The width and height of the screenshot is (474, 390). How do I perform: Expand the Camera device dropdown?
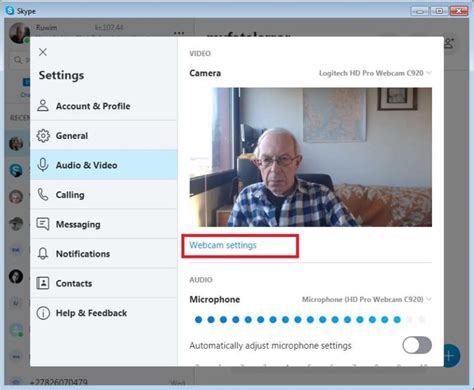click(375, 73)
